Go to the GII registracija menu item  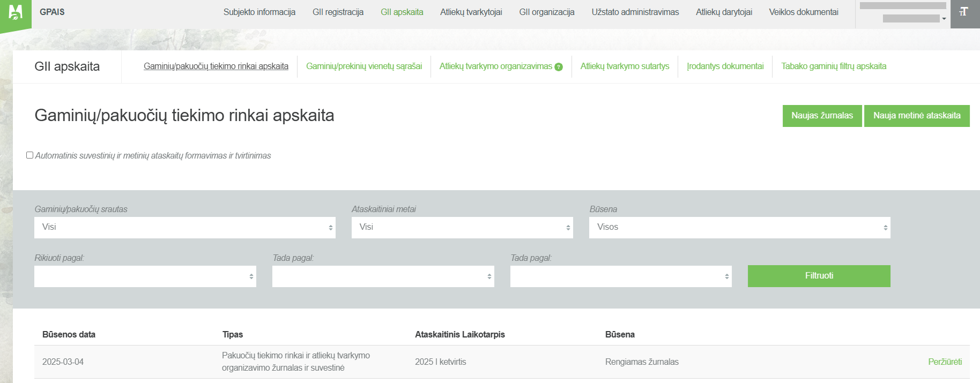(x=338, y=12)
